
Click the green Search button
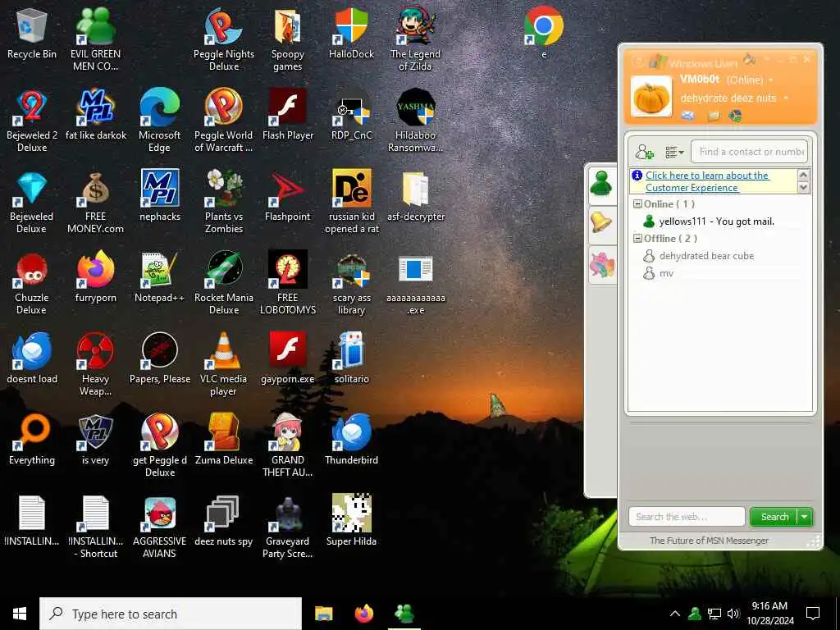point(774,517)
